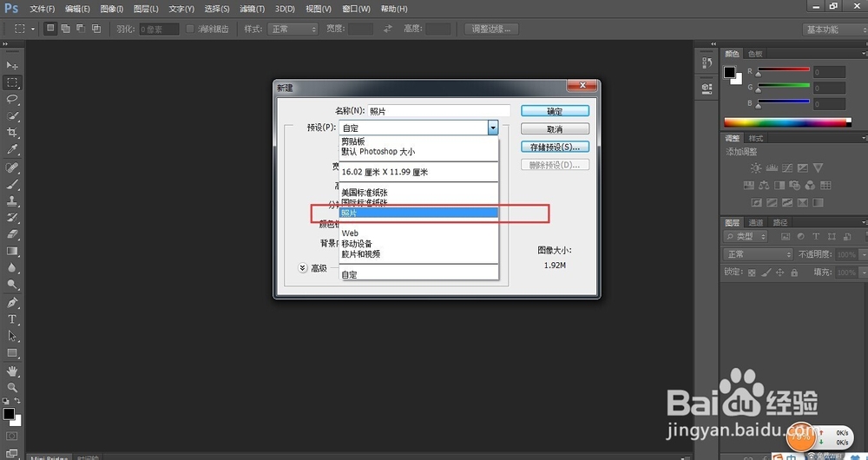Enable Intersect with Selection mode
Viewport: 868px width, 460px height.
point(96,29)
